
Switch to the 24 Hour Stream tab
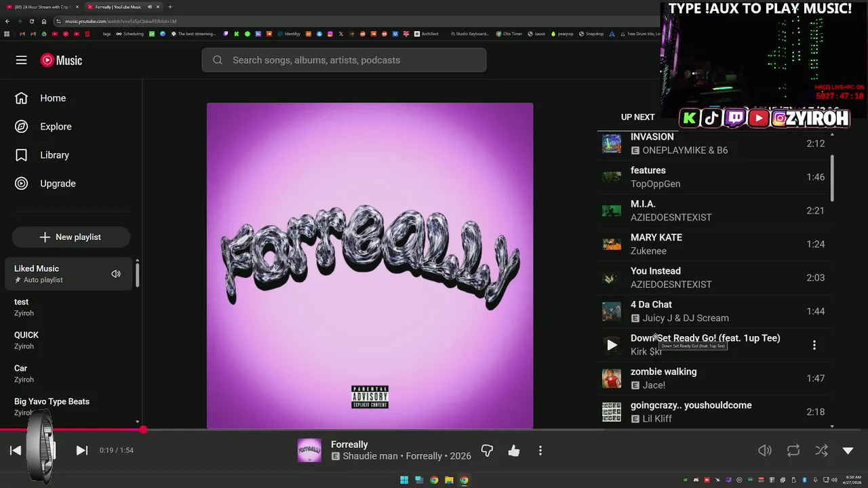(42, 7)
